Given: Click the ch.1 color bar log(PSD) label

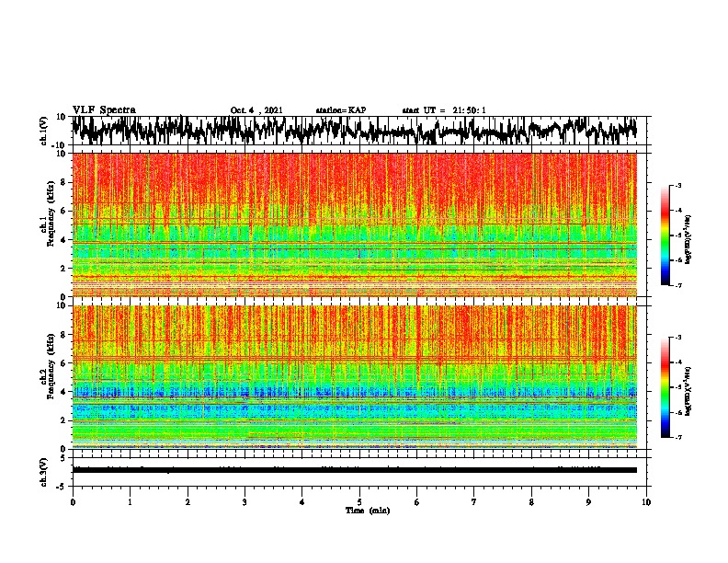Looking at the screenshot, I should click(x=688, y=239).
